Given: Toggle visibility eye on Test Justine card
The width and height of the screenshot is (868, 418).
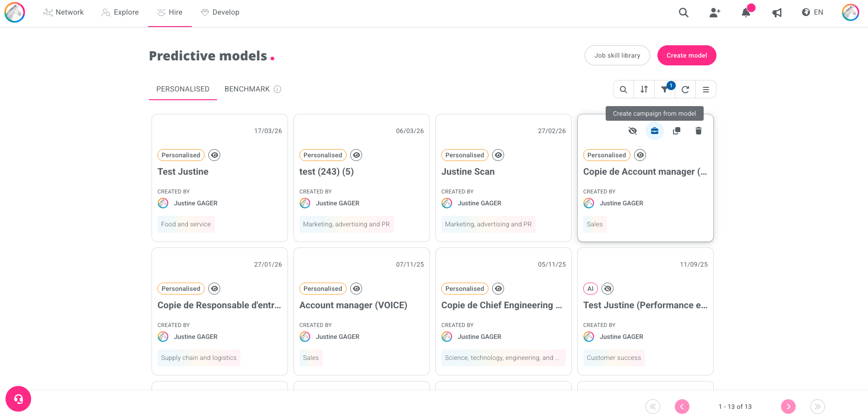Looking at the screenshot, I should tap(214, 155).
